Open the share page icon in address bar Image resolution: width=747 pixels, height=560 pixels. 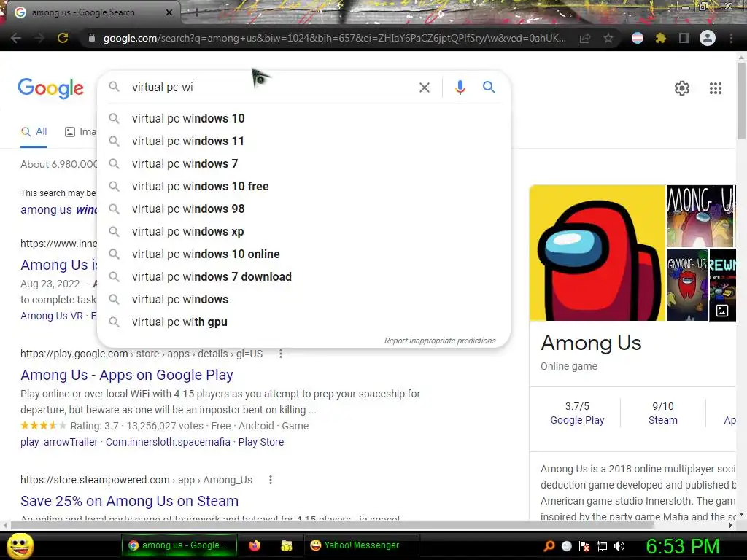[x=585, y=38]
